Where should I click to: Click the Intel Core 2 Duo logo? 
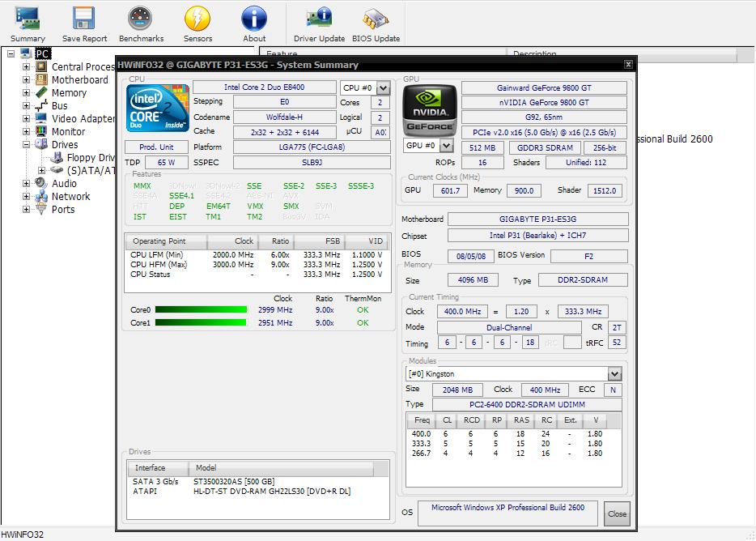(158, 108)
